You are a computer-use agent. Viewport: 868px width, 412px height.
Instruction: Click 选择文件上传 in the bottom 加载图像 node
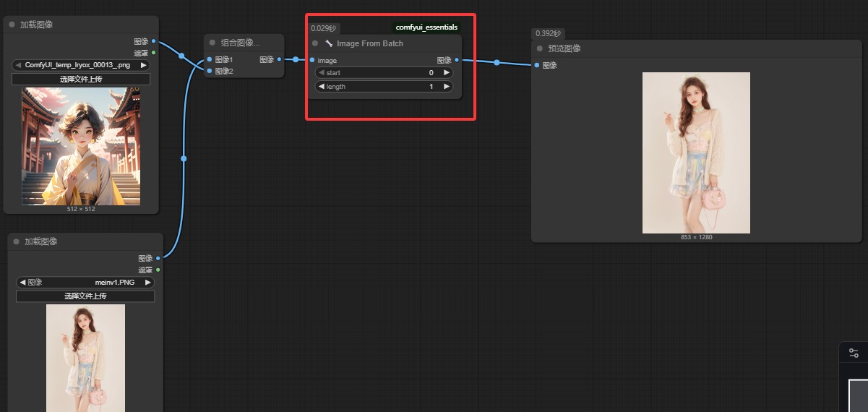click(85, 296)
